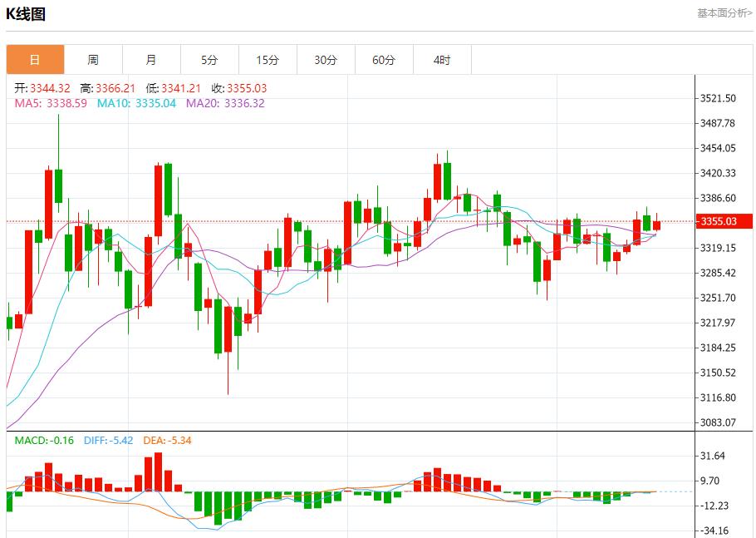Click the red 3355.03 current price marker
The image size is (756, 538).
coord(719,221)
